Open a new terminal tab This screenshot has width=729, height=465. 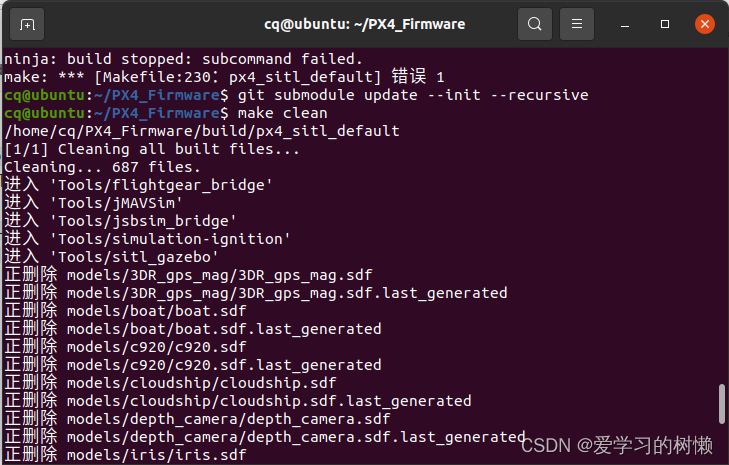tap(27, 23)
